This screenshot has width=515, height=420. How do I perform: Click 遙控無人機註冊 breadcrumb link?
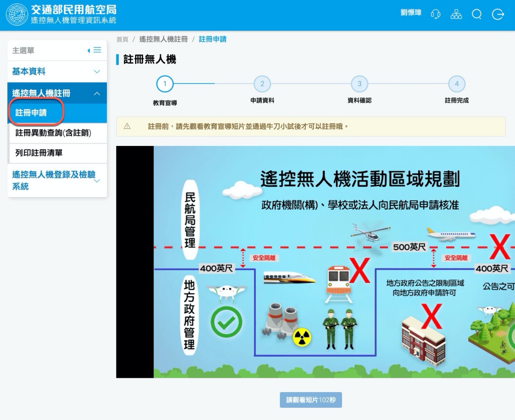click(164, 40)
